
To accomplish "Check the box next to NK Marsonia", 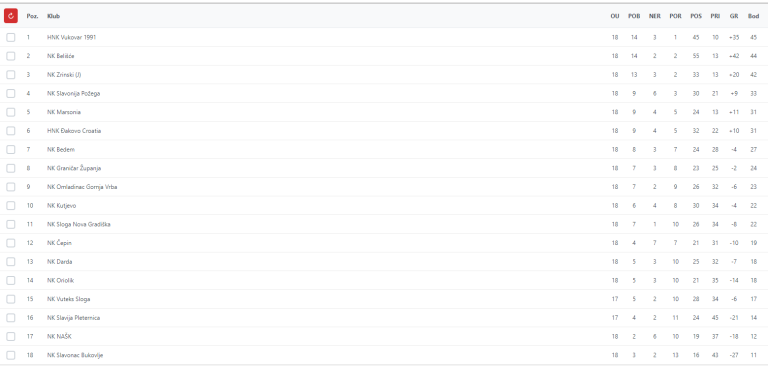I will pyautogui.click(x=11, y=112).
